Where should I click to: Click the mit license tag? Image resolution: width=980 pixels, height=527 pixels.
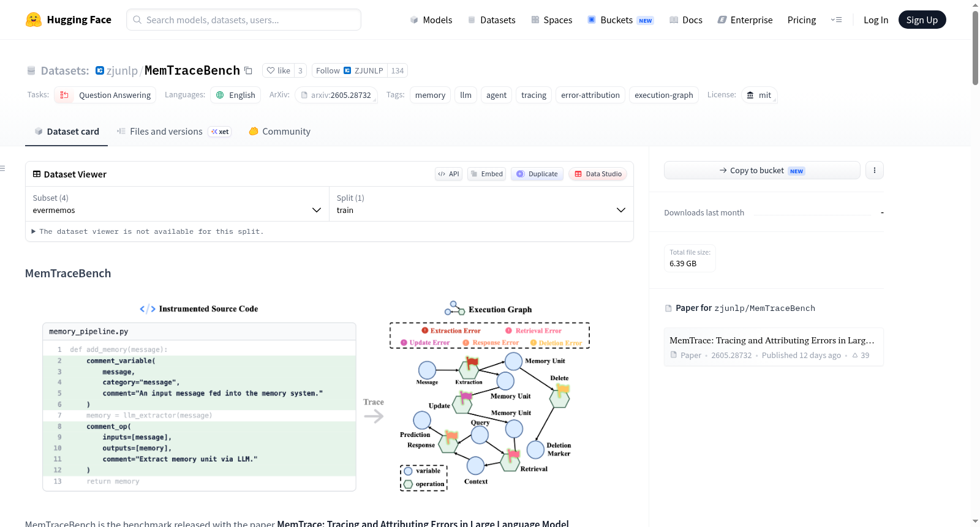tap(759, 95)
